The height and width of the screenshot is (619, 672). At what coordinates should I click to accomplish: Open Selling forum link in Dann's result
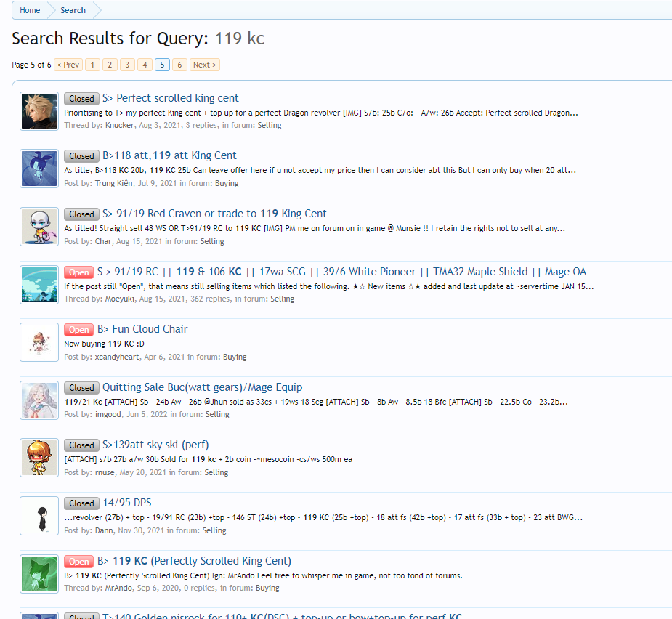pos(214,530)
